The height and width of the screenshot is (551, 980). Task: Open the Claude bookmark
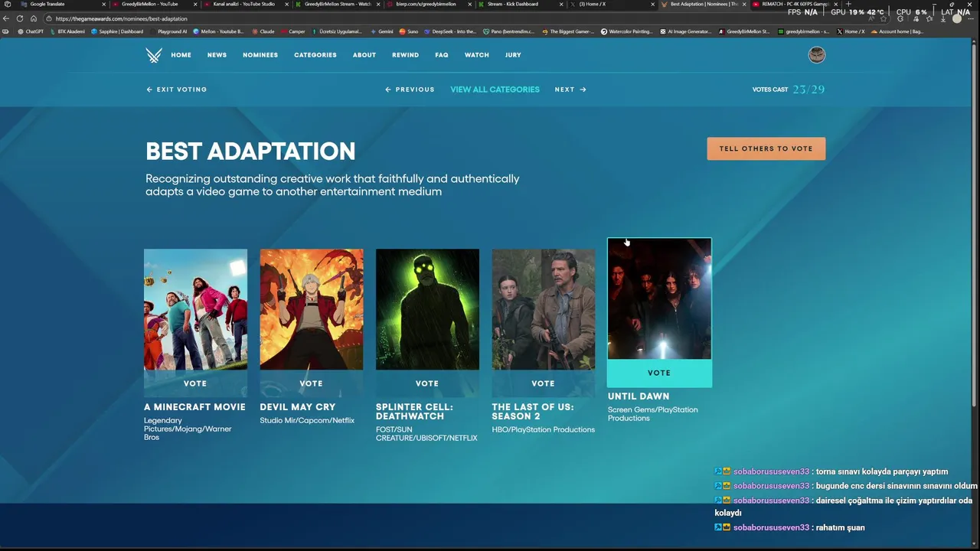(x=263, y=31)
